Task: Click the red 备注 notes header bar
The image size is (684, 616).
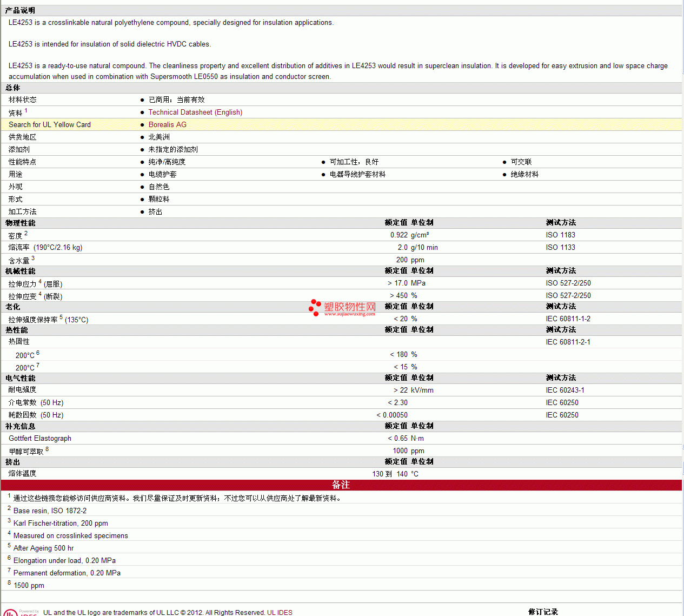Action: click(x=341, y=485)
